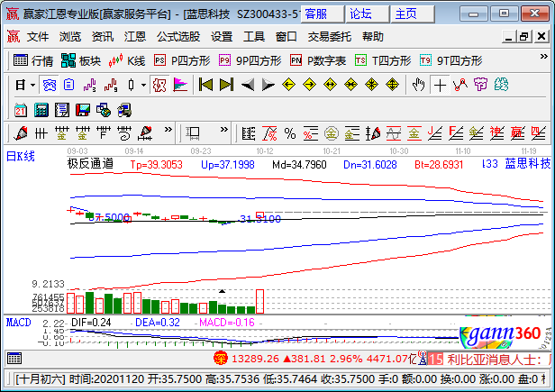
Task: Open the calculator icon
Action: pos(41,110)
